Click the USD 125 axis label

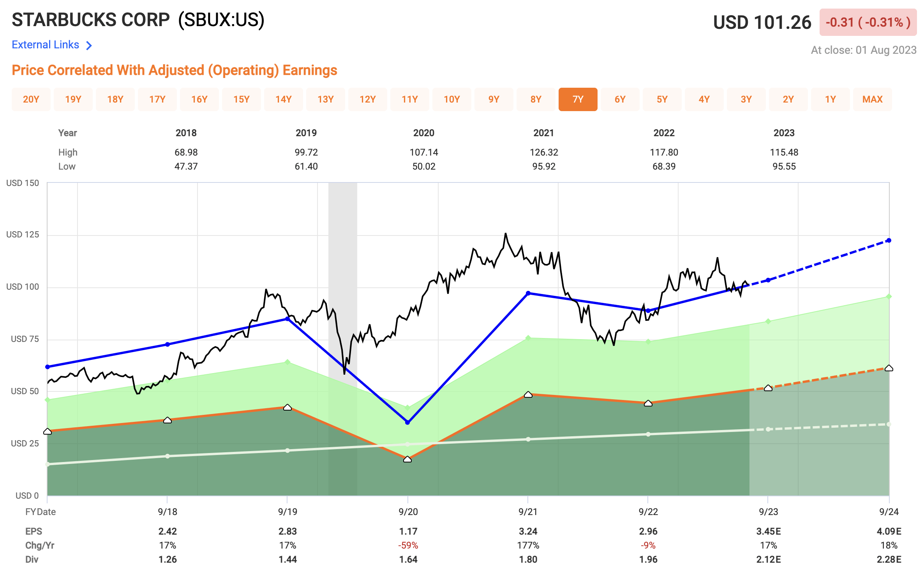[23, 235]
